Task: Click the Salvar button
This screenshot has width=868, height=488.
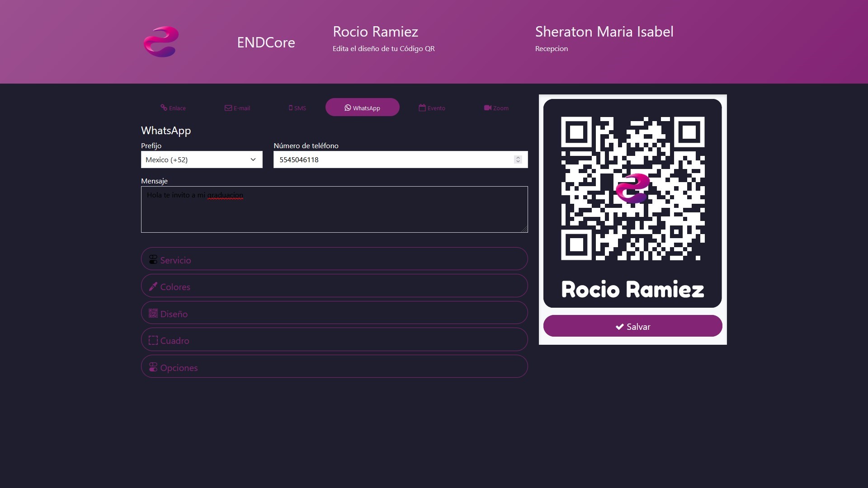Action: (x=633, y=326)
